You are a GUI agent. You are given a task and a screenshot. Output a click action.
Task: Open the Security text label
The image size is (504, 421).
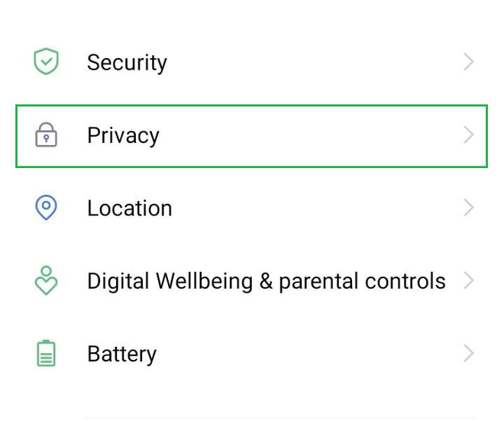[127, 63]
